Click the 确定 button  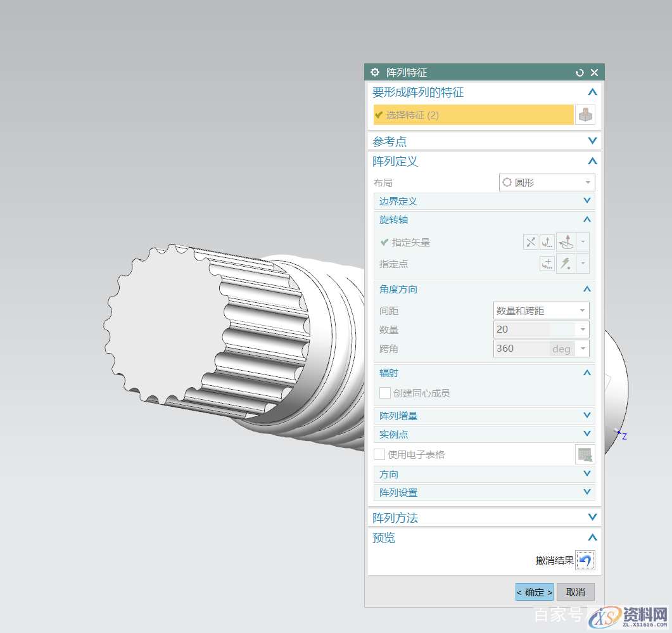click(534, 592)
